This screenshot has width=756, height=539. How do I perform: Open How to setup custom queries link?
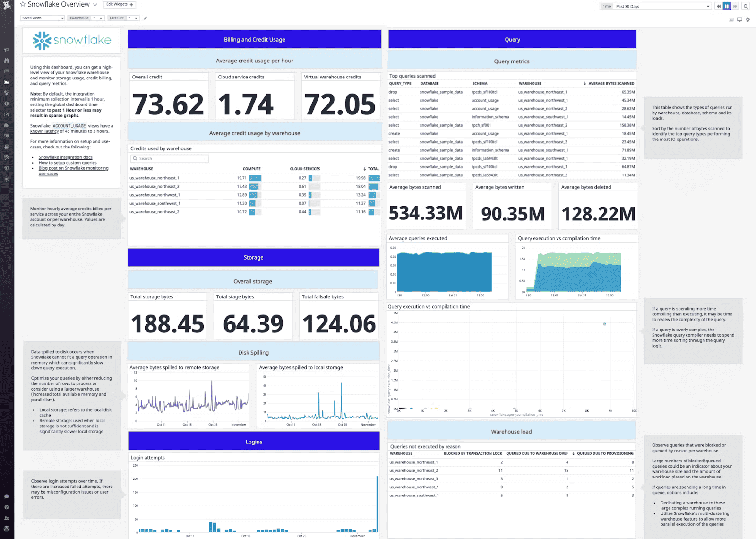pyautogui.click(x=68, y=163)
